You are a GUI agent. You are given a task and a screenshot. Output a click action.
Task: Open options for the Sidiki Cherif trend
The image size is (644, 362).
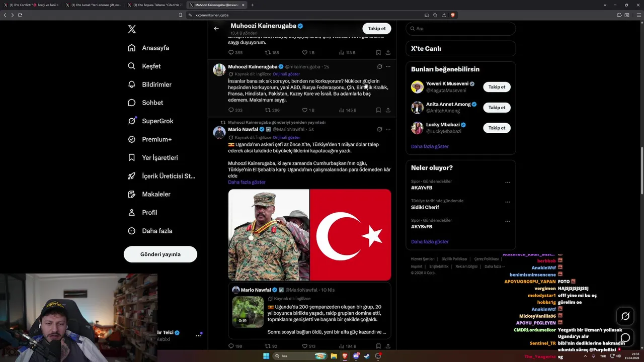(x=507, y=202)
